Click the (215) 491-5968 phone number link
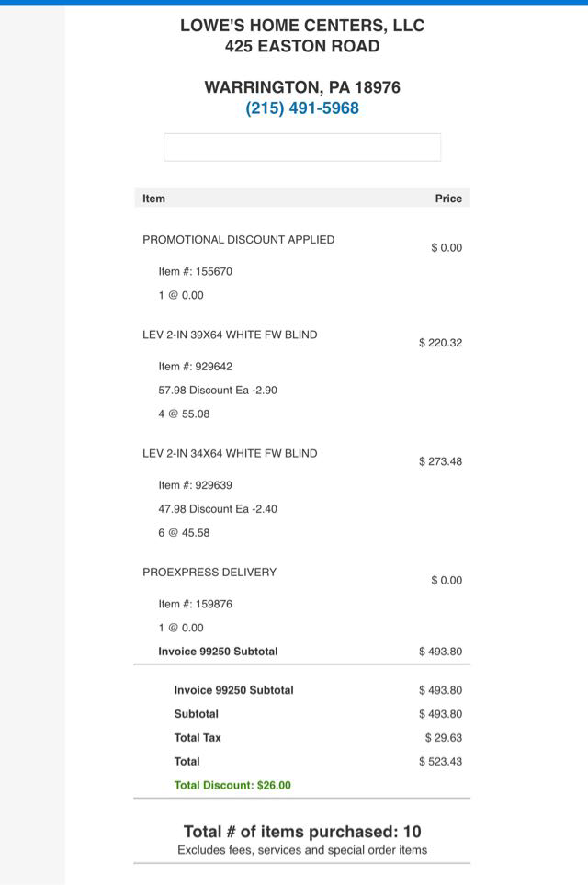This screenshot has height=885, width=588. tap(302, 108)
